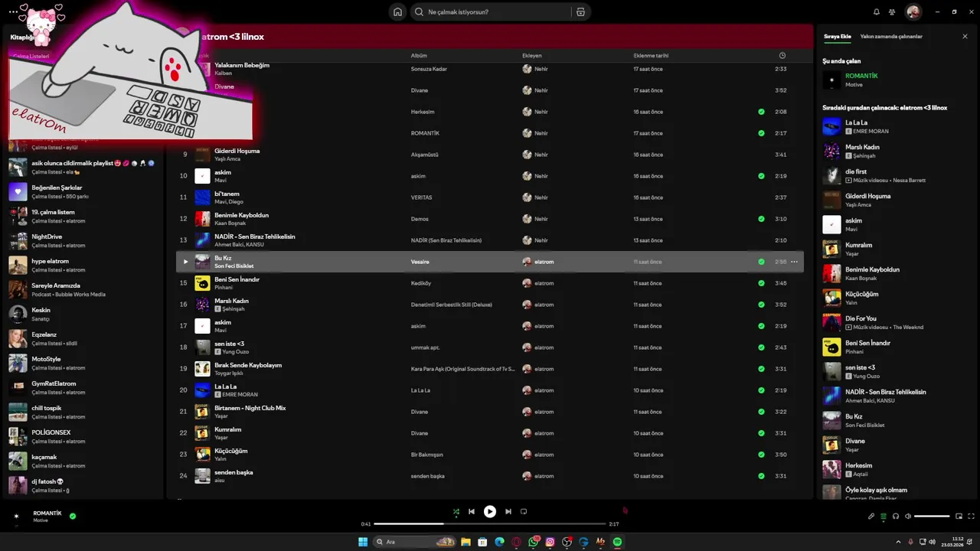
Task: Open artist link Kaan Boşnak in track list
Action: 230,223
